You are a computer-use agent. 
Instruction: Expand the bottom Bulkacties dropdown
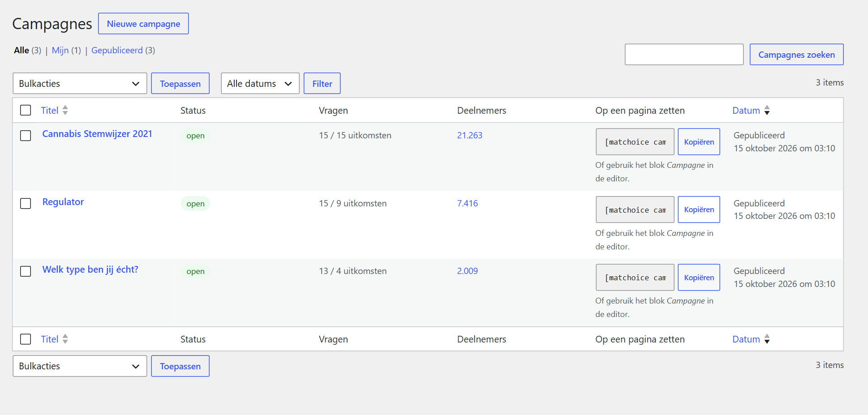click(x=80, y=366)
